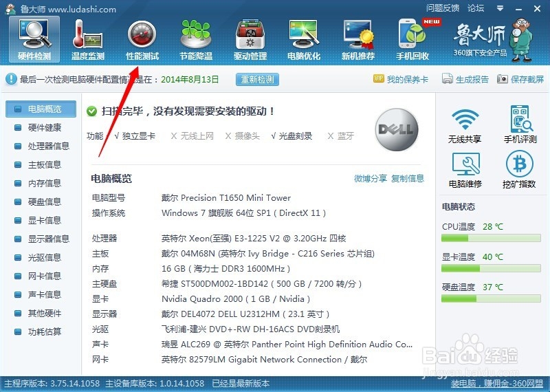Image resolution: width=550 pixels, height=392 pixels.
Task: Click the DELL U2312HM monitor text
Action: pyautogui.click(x=245, y=314)
